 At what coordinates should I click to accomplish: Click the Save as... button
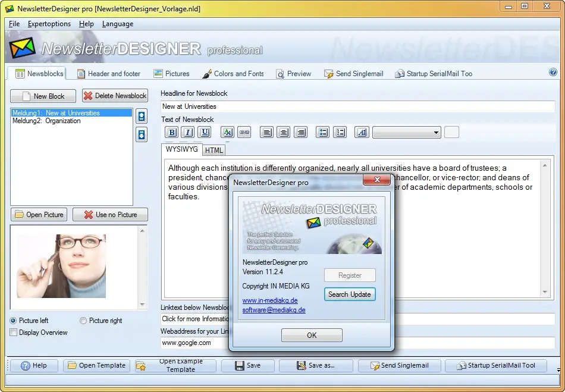(x=316, y=365)
